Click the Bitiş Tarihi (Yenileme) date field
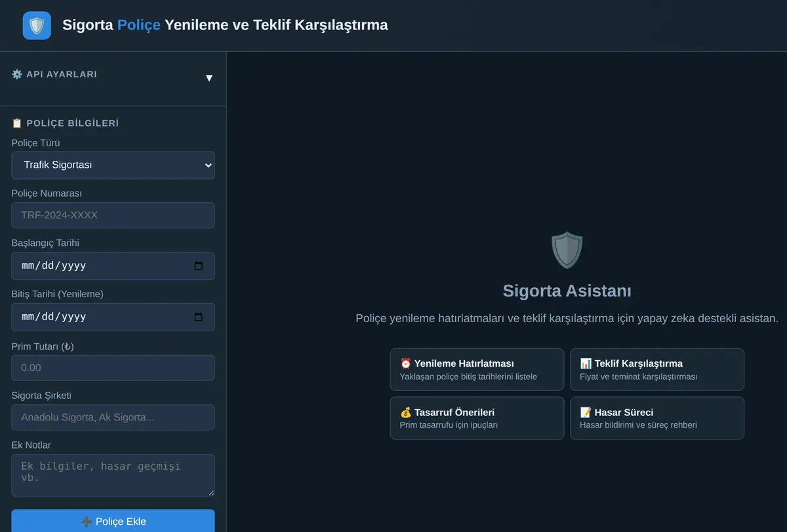The height and width of the screenshot is (532, 787). [113, 317]
